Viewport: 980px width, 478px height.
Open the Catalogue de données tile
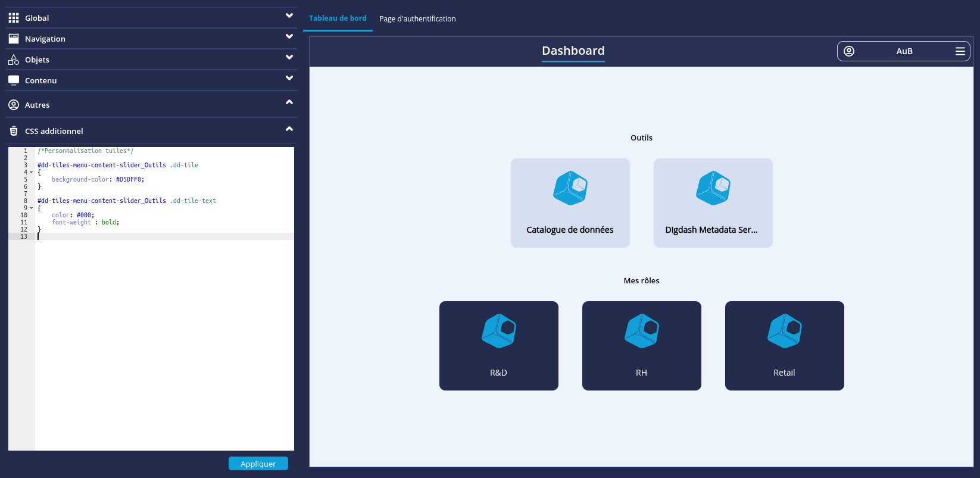(570, 202)
